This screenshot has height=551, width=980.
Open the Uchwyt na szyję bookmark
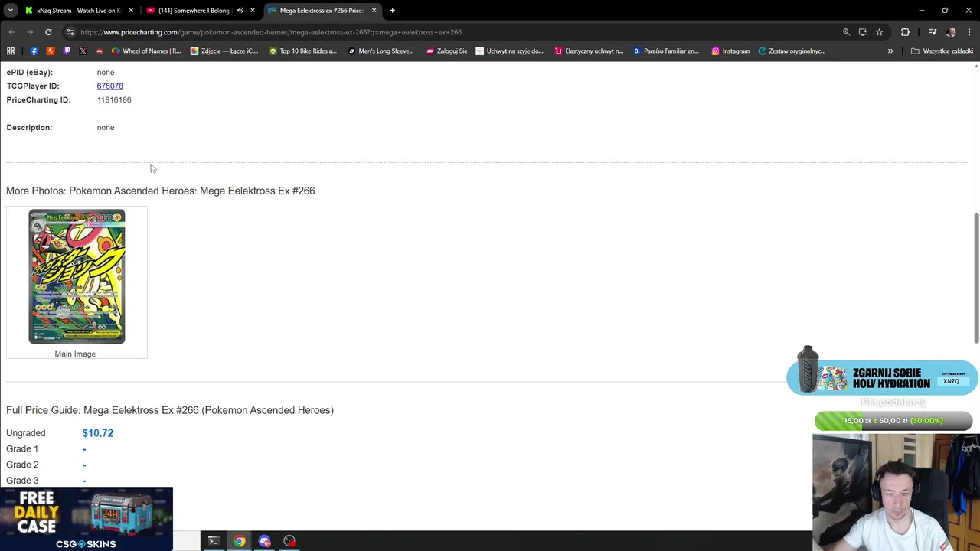click(x=509, y=51)
